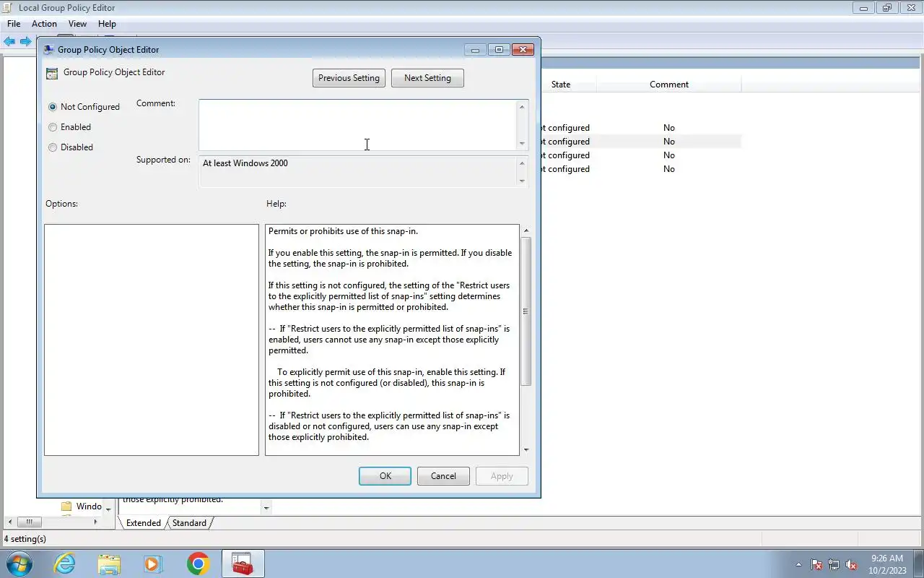924x578 pixels.
Task: Click the Next Setting button
Action: click(x=427, y=78)
